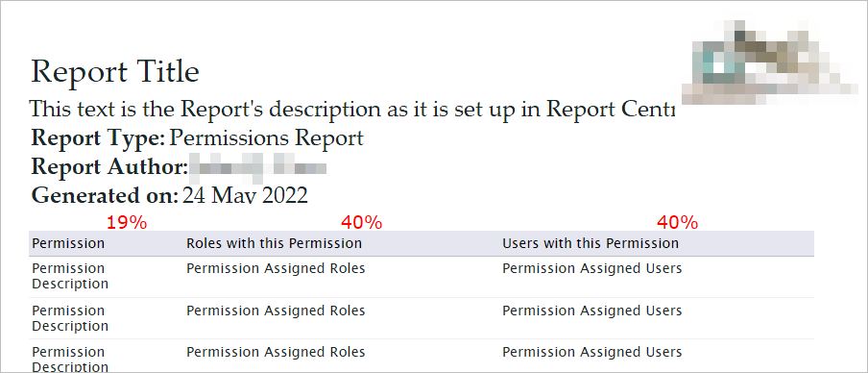Click the blurred logo image in the header
This screenshot has height=373, width=868.
coord(768,63)
